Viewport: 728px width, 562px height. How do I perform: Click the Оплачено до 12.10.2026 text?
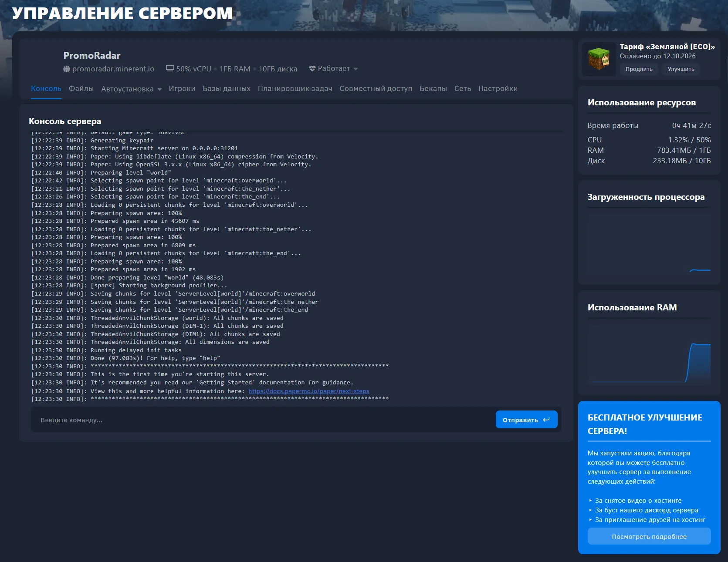[657, 56]
